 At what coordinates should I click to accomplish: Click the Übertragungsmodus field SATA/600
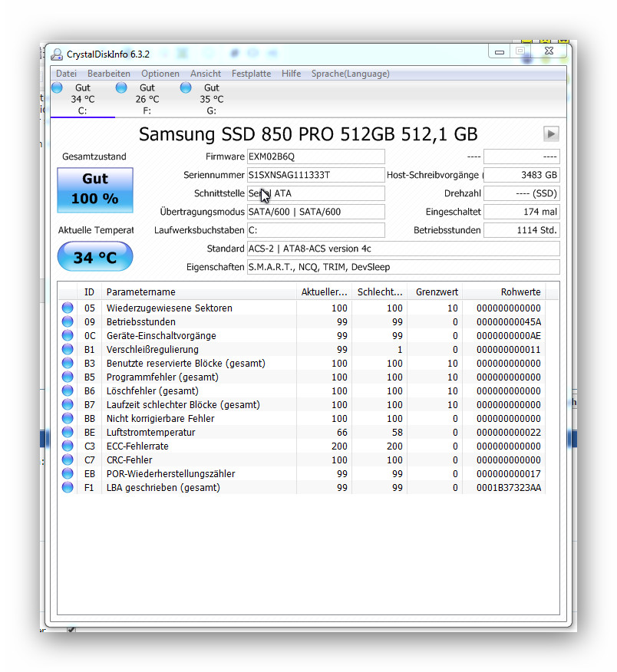click(x=316, y=212)
